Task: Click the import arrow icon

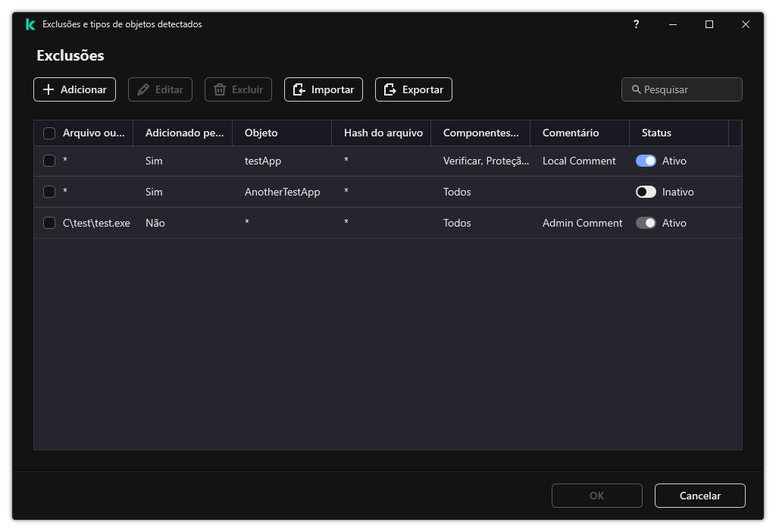Action: [299, 89]
